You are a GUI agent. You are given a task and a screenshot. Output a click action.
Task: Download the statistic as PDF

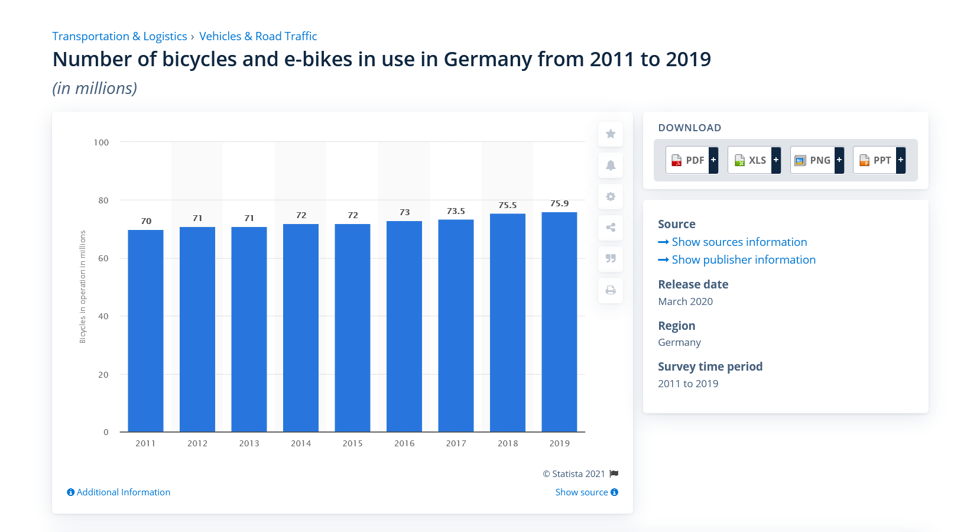coord(687,160)
